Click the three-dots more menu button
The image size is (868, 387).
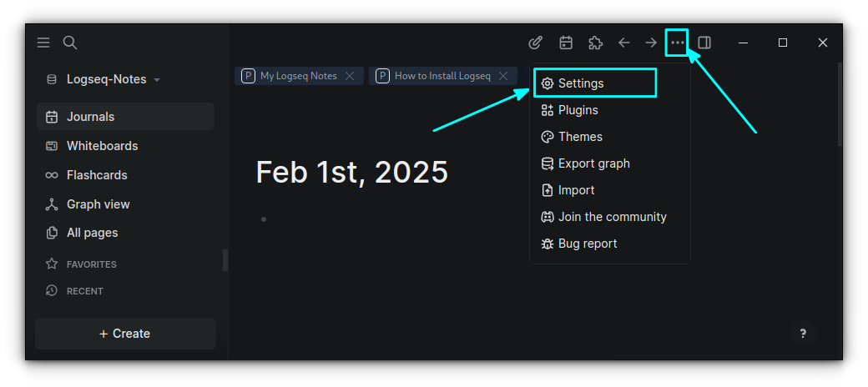pos(677,43)
